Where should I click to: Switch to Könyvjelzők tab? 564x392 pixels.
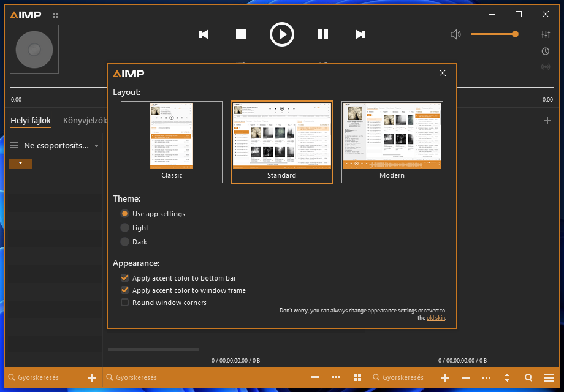pos(85,121)
